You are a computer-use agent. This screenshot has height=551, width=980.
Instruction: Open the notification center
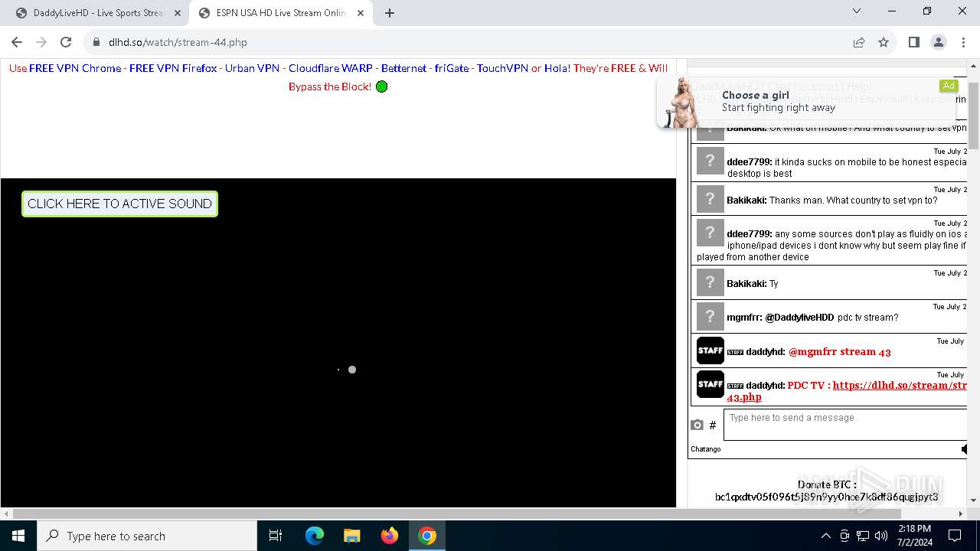(x=955, y=536)
